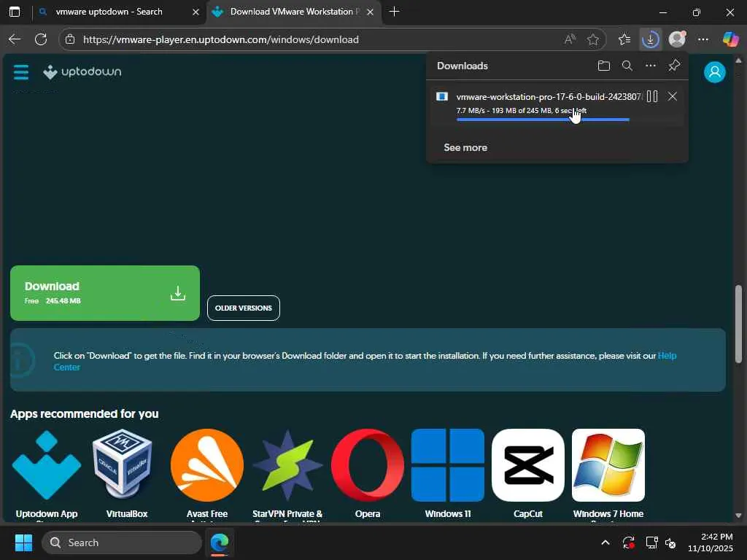Click the download progress bar

click(x=543, y=120)
